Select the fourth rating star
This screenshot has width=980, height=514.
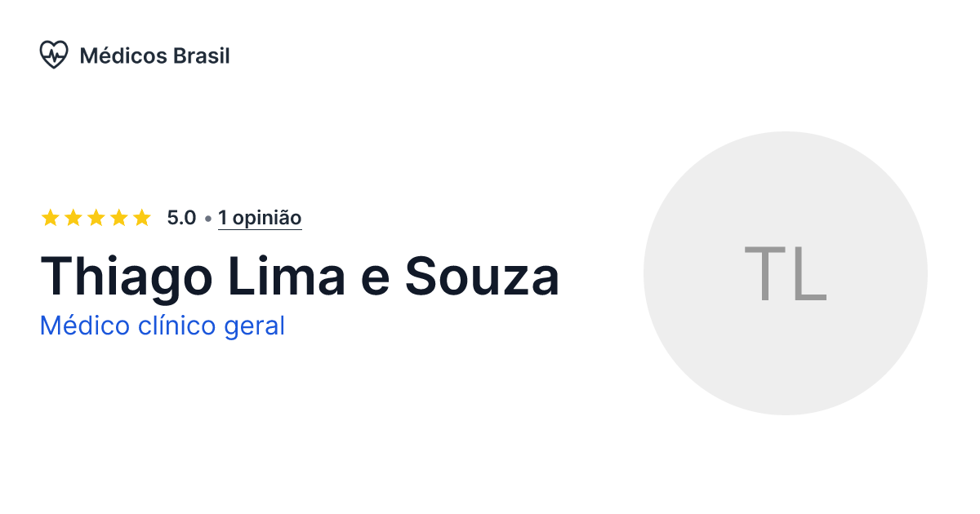[119, 217]
